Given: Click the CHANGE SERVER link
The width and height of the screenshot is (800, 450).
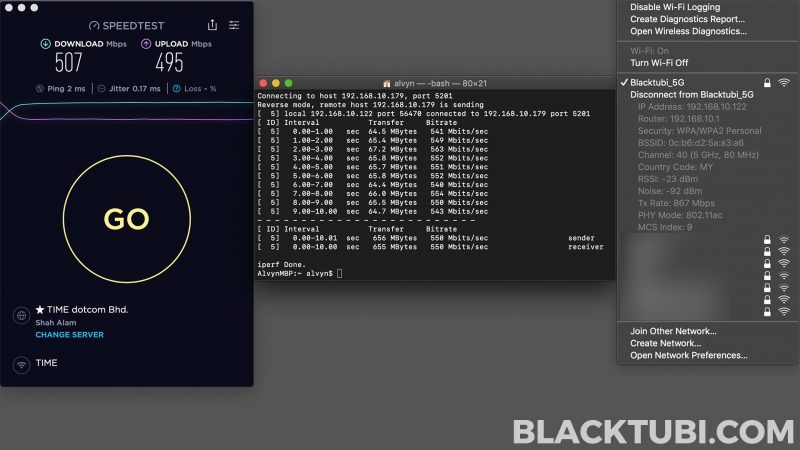Looking at the screenshot, I should click(69, 335).
